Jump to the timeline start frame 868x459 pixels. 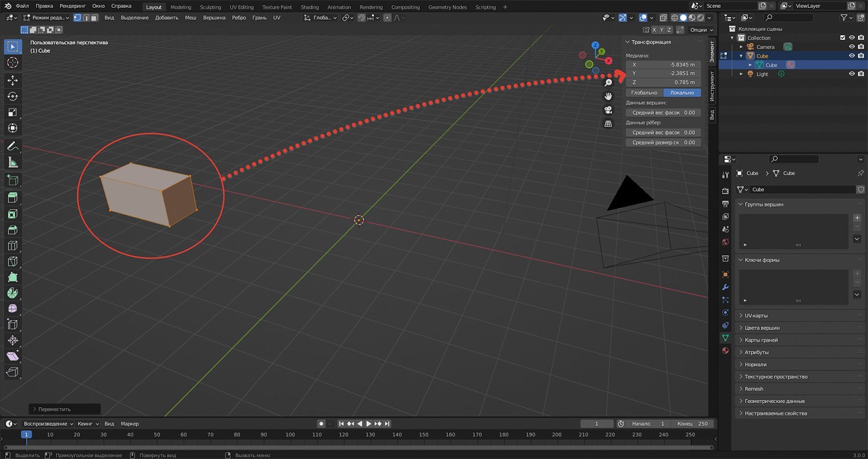click(341, 424)
